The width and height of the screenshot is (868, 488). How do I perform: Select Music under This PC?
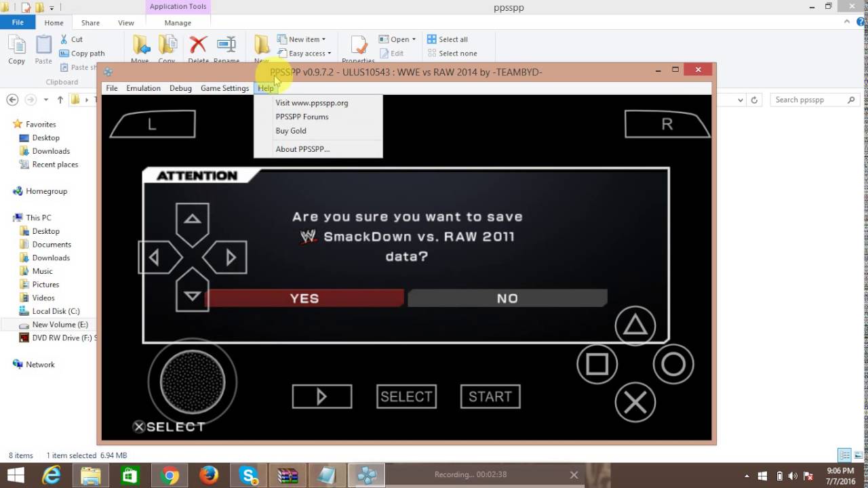point(42,271)
